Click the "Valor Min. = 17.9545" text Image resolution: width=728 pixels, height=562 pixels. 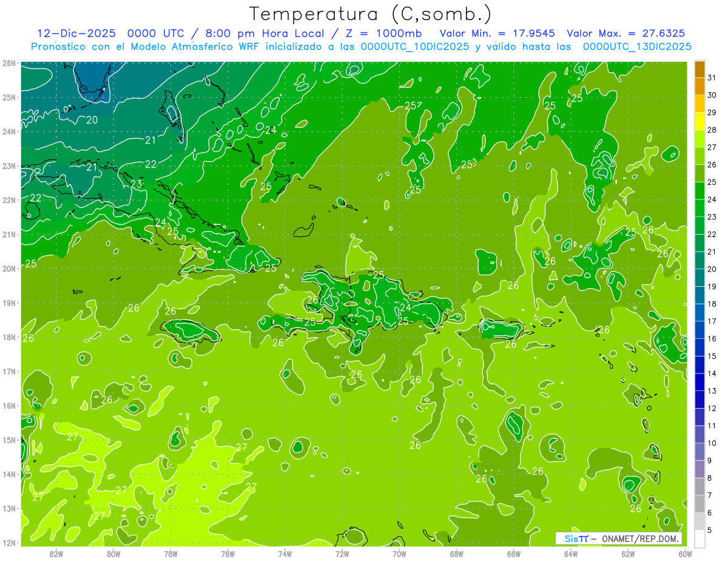click(x=499, y=33)
